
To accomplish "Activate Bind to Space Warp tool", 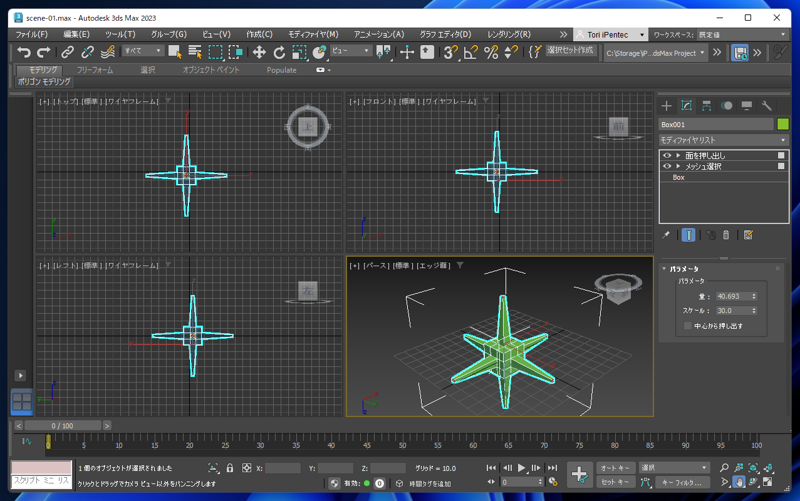I will pos(107,52).
